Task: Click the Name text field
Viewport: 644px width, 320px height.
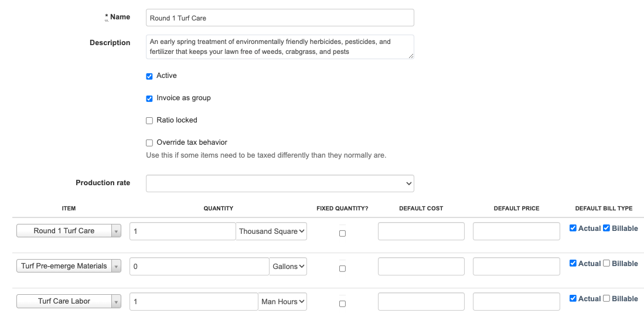Action: (x=280, y=18)
